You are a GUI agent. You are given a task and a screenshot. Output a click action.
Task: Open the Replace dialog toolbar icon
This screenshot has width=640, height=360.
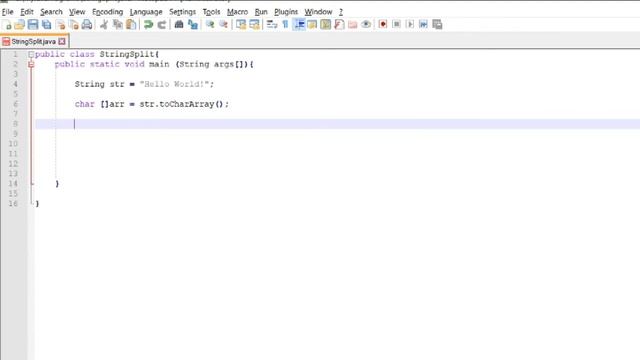193,24
